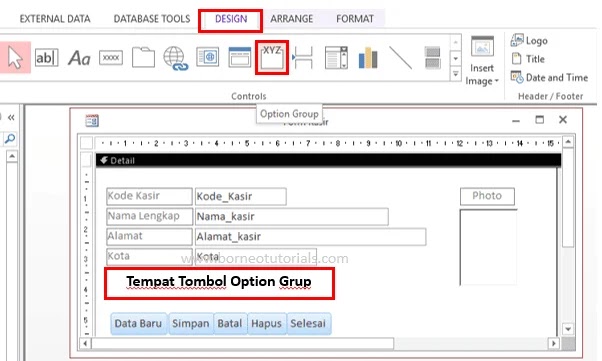602x361 pixels.
Task: Click the Logo icon in Header/Footer
Action: coord(529,40)
